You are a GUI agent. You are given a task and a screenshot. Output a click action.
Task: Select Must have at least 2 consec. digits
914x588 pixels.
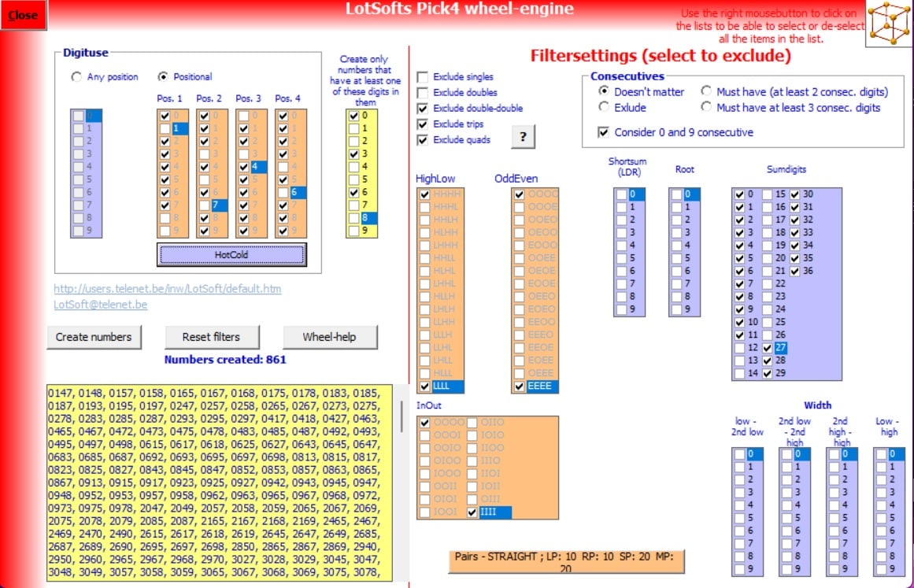click(x=706, y=91)
